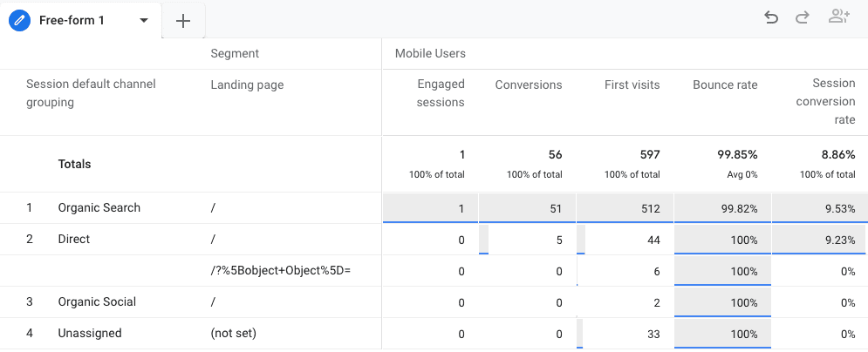868x352 pixels.
Task: Click the pencil icon on Free-form 1 tab
Action: 19,20
